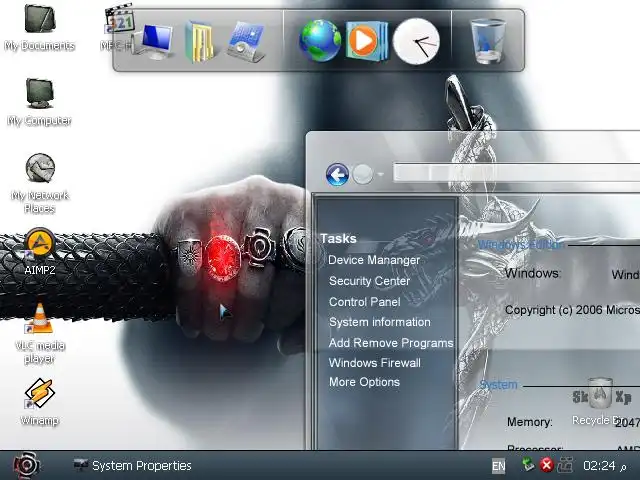The height and width of the screenshot is (480, 640).
Task: Open the Recycle Bin desktop icon
Action: point(600,401)
